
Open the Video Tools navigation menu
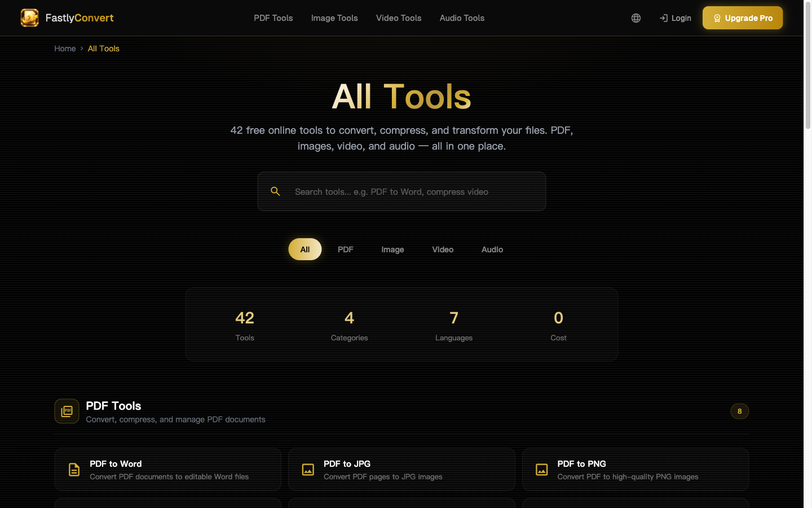(399, 18)
